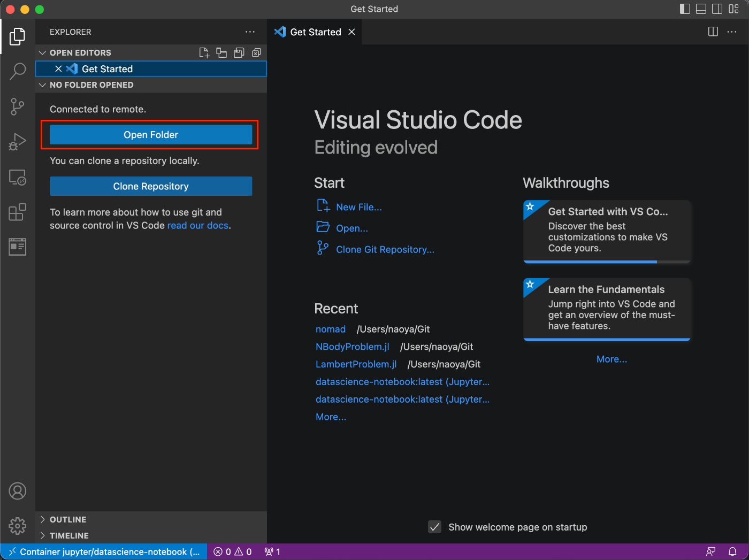Open recent NBodyProblem.jl
Viewport: 749px width, 560px height.
353,347
